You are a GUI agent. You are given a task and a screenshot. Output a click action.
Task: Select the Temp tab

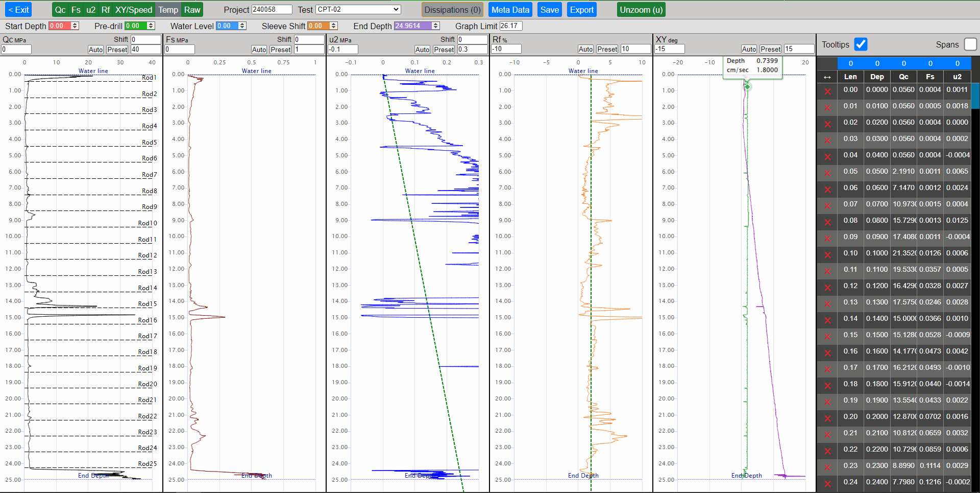click(168, 10)
